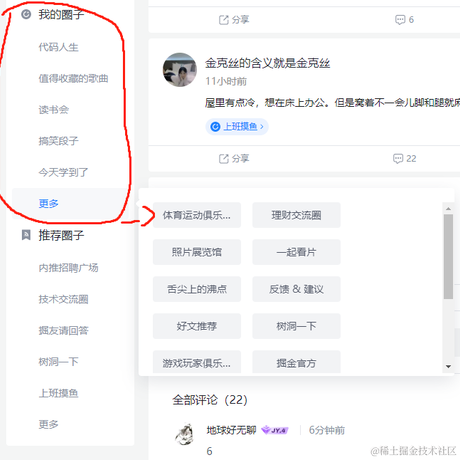The height and width of the screenshot is (460, 460).
Task: Click the 推荐圈子 heading
Action: (x=61, y=235)
